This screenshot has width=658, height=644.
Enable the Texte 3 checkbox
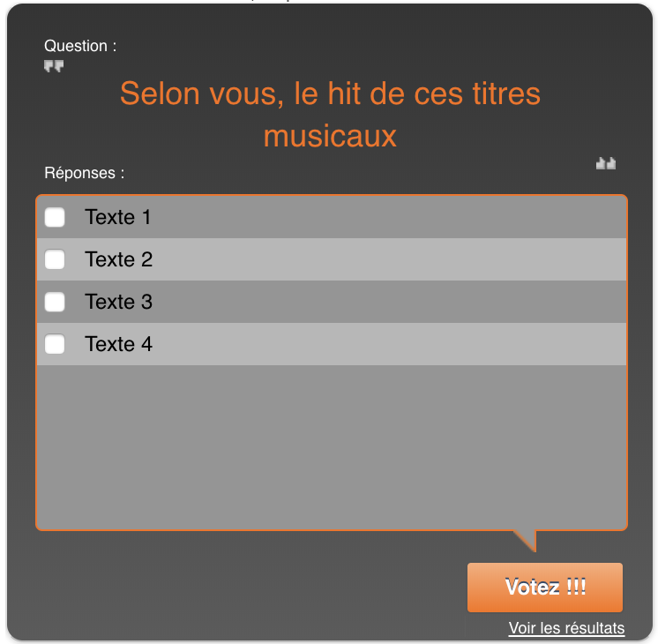click(55, 302)
